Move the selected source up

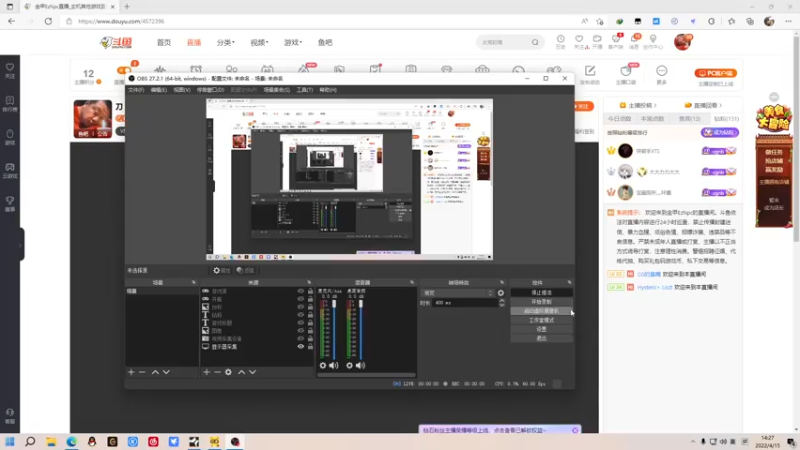pyautogui.click(x=241, y=372)
